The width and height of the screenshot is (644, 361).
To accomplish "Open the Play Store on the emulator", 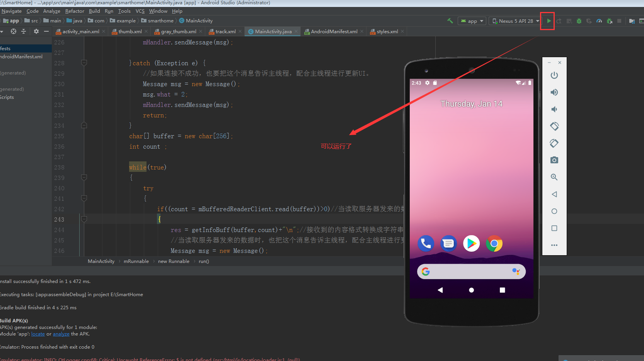I will point(471,244).
